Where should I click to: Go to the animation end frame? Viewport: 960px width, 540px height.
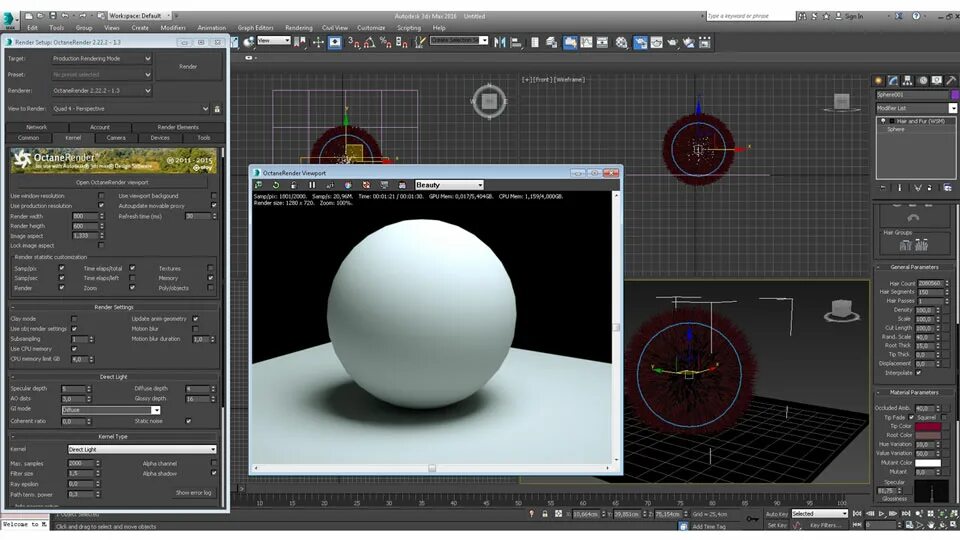(x=906, y=514)
